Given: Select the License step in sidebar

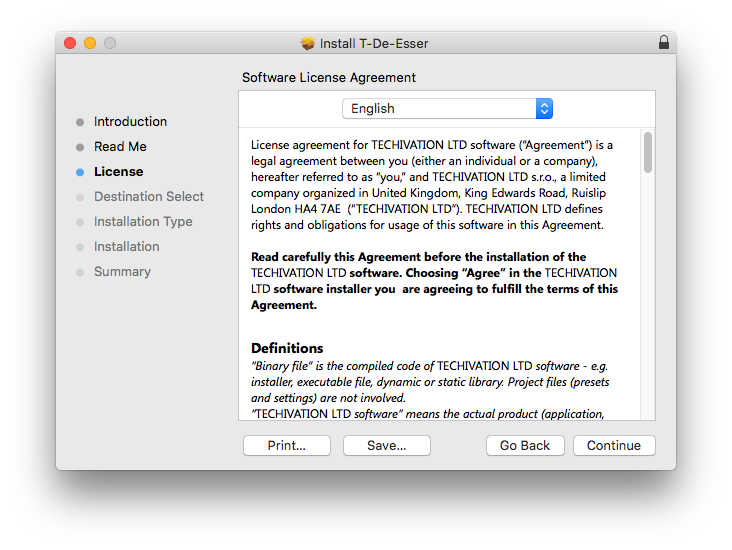Looking at the screenshot, I should point(119,171).
